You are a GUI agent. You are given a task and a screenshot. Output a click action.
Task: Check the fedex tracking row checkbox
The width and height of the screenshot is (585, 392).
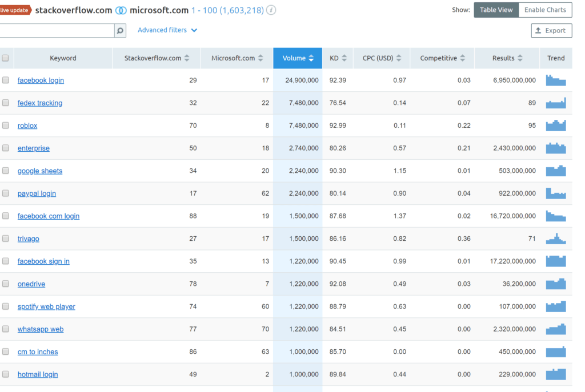click(x=5, y=103)
